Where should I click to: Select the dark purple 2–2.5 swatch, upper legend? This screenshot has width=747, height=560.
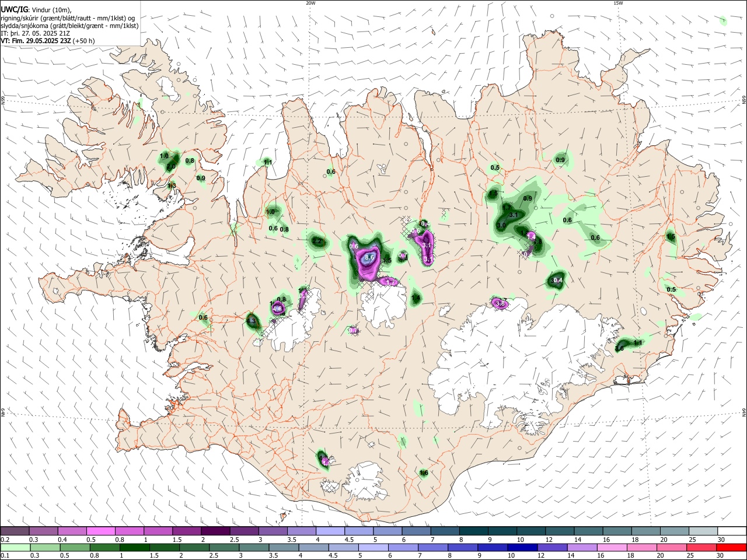pyautogui.click(x=215, y=531)
